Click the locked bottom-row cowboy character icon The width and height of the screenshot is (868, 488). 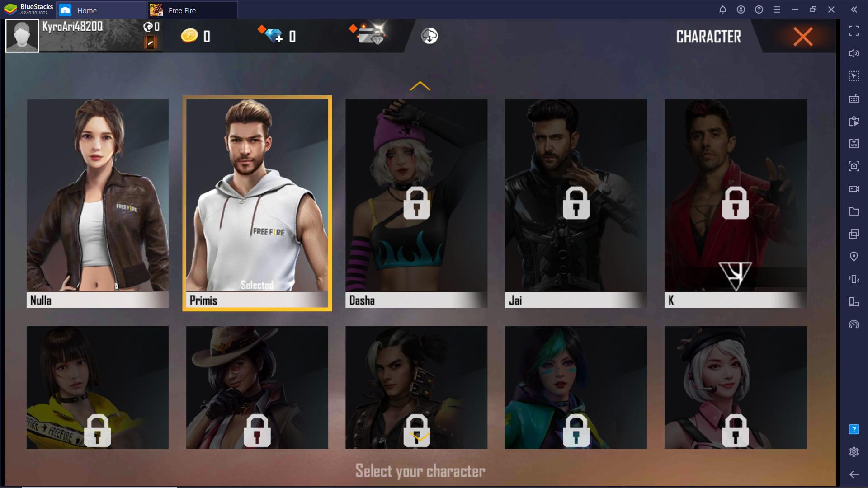pyautogui.click(x=257, y=387)
